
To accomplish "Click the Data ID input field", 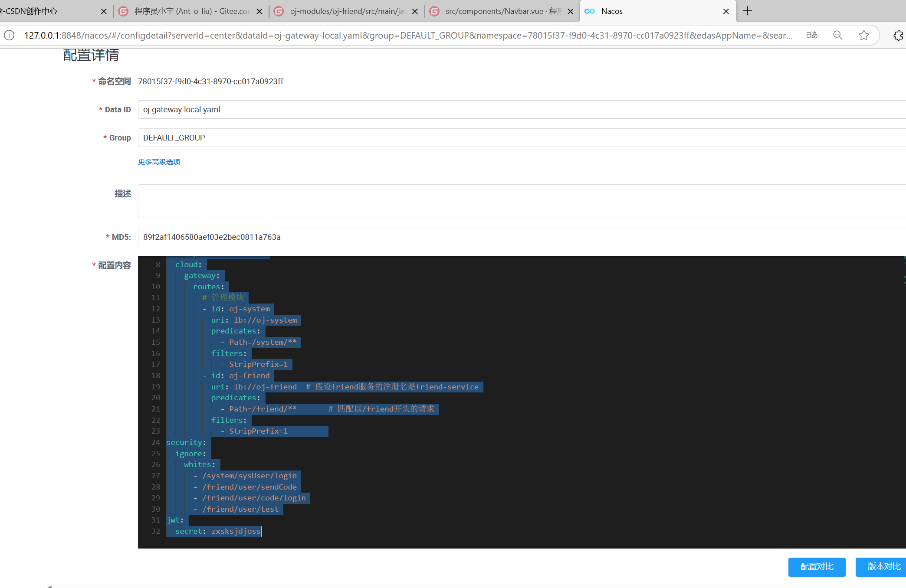I will tap(521, 110).
